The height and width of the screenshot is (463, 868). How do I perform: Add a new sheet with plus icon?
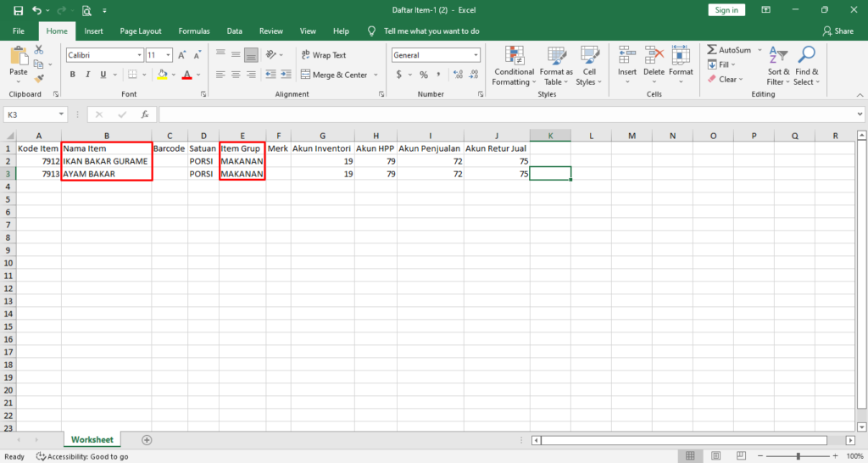coord(147,440)
